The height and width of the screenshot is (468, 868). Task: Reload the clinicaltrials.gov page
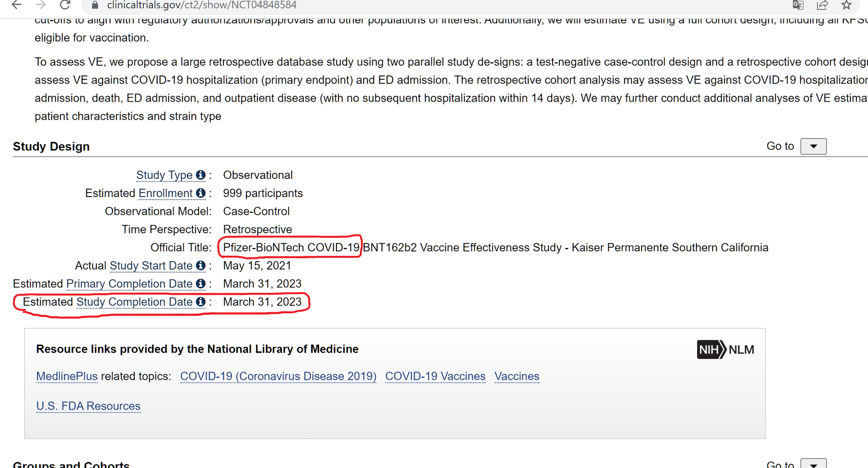point(65,5)
